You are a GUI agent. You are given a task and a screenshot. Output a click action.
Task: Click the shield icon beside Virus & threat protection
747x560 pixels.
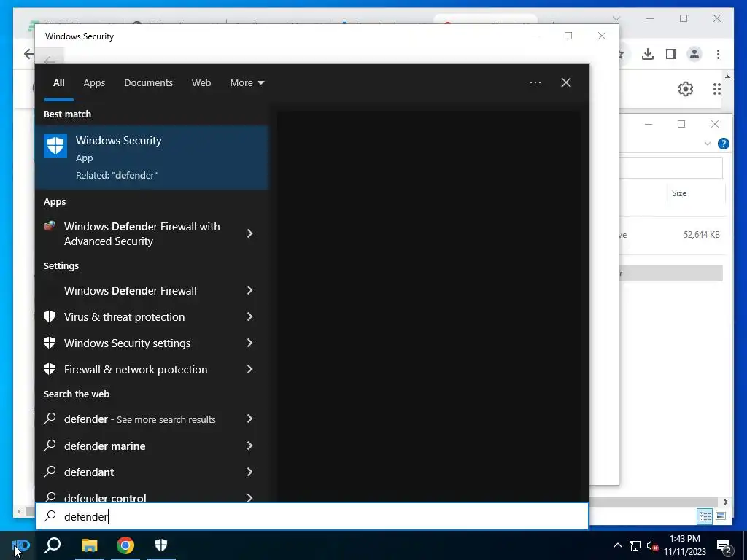tap(50, 316)
